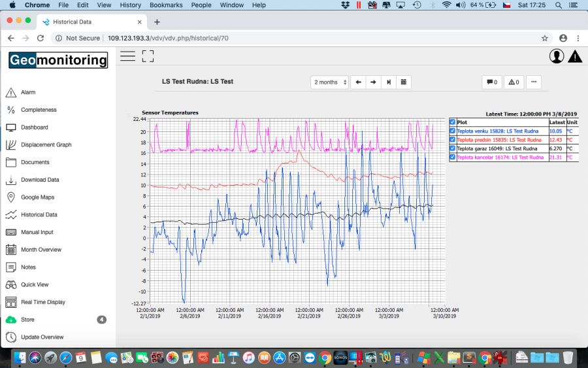This screenshot has height=368, width=588.
Task: Click the address bar URL
Action: 168,39
